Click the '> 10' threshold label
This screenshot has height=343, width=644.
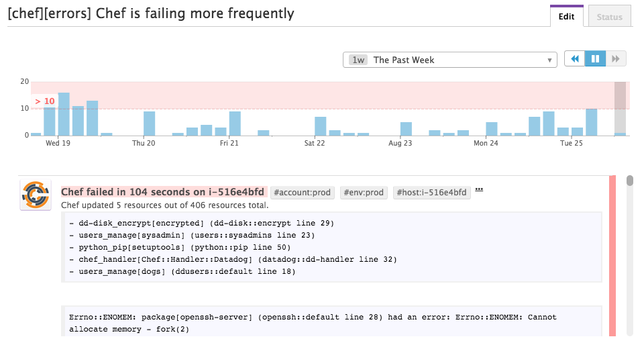click(x=45, y=101)
